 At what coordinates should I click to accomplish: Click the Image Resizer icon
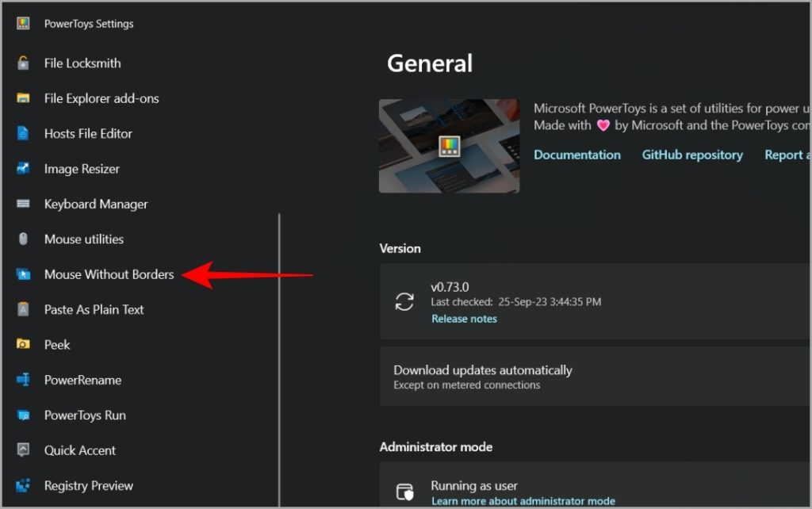pyautogui.click(x=23, y=168)
